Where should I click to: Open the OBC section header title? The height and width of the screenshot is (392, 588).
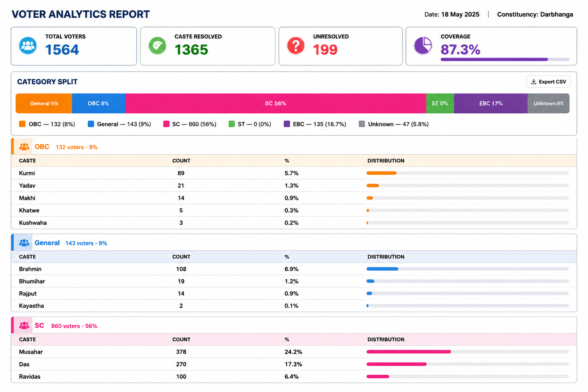[x=42, y=147]
